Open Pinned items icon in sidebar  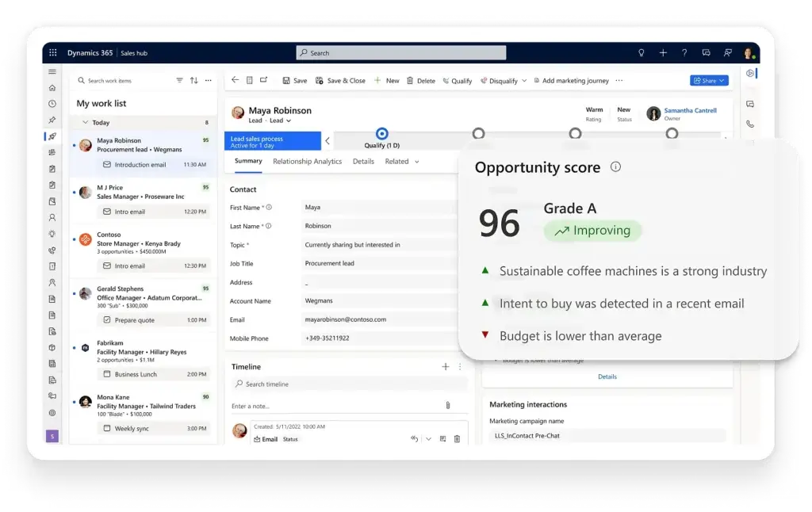pos(52,120)
